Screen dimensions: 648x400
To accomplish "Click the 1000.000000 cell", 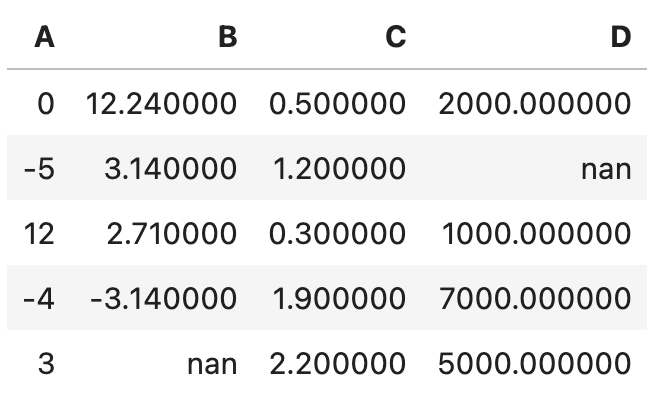I will coord(535,233).
